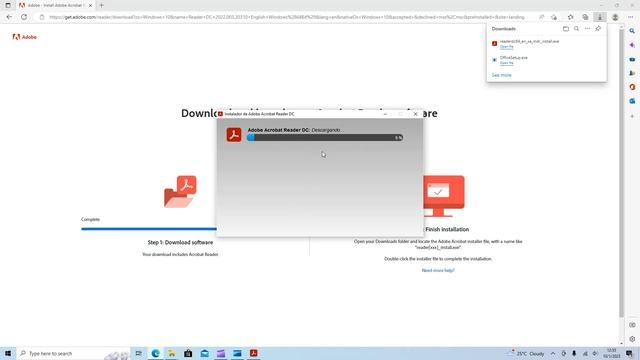The width and height of the screenshot is (640, 360).
Task: Click Acrobat icon in installer window
Action: click(x=234, y=135)
